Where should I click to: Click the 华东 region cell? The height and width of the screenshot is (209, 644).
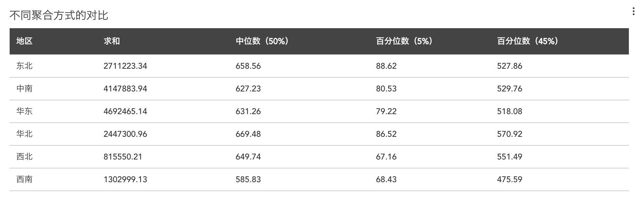click(x=24, y=111)
